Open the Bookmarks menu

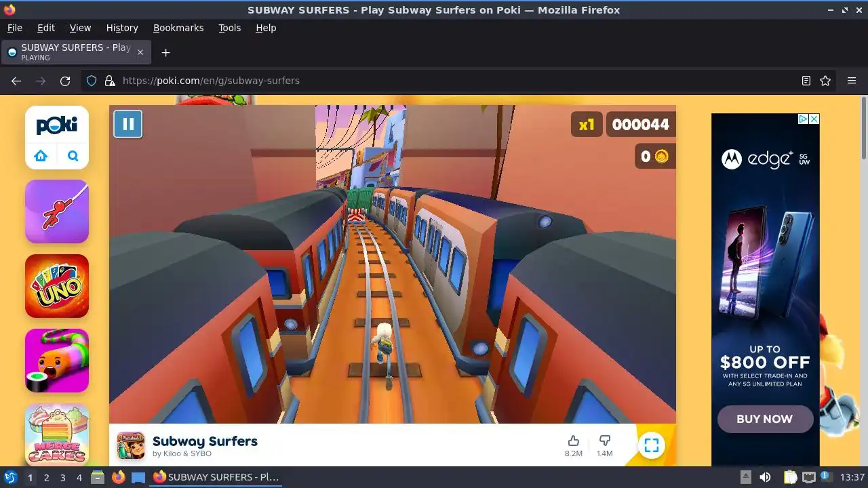coord(178,28)
